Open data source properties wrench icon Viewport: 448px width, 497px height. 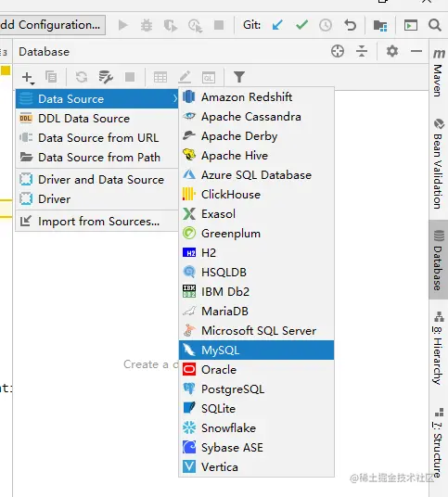[106, 77]
